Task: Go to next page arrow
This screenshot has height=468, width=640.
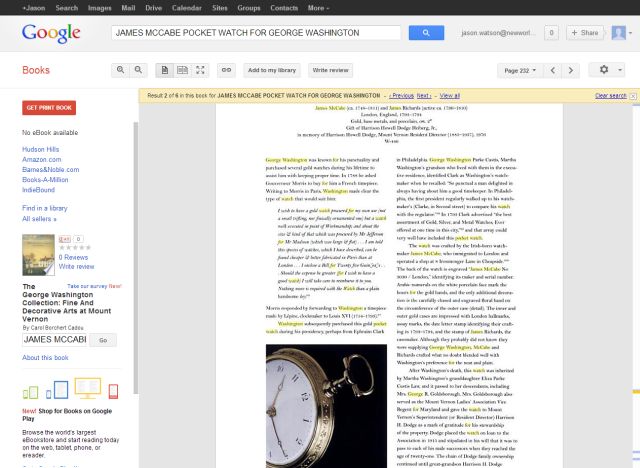Action: click(x=571, y=71)
